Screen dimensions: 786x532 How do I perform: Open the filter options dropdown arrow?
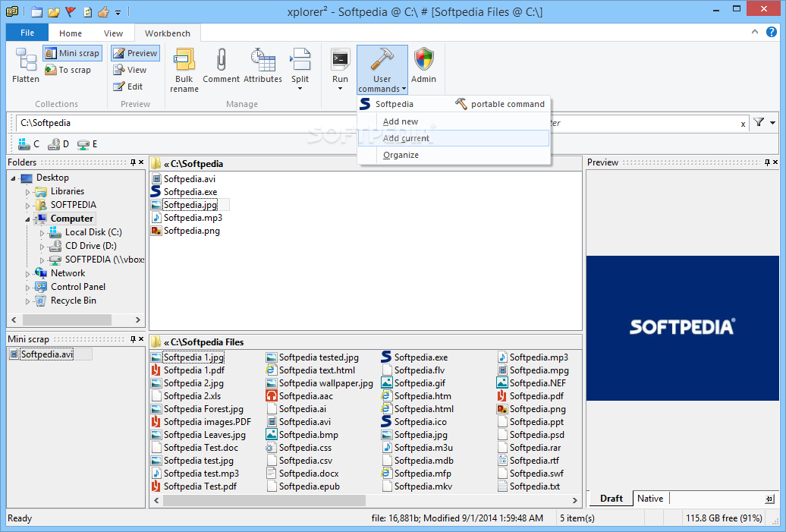773,123
